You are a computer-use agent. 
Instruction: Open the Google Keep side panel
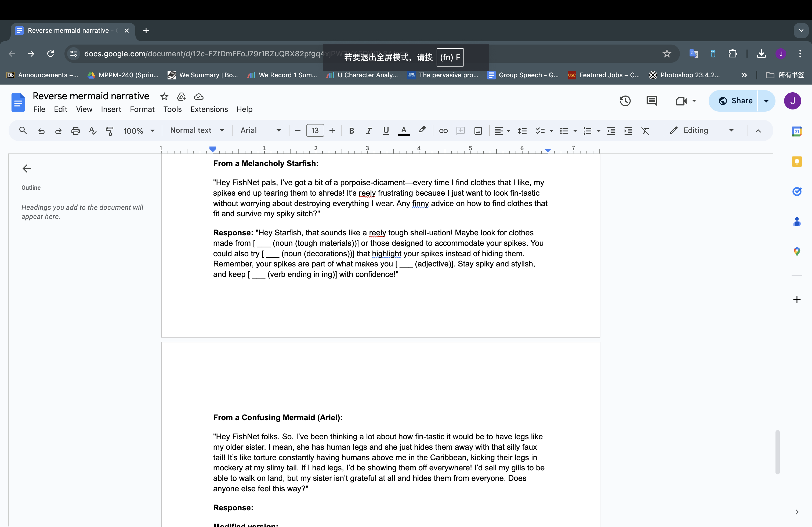point(797,161)
